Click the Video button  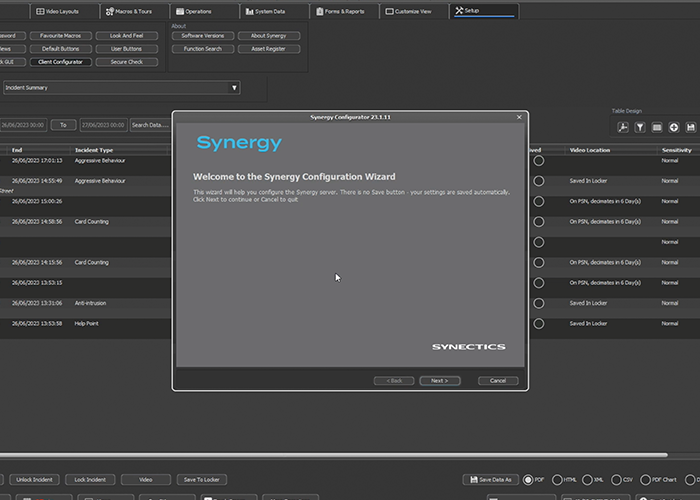coord(146,480)
